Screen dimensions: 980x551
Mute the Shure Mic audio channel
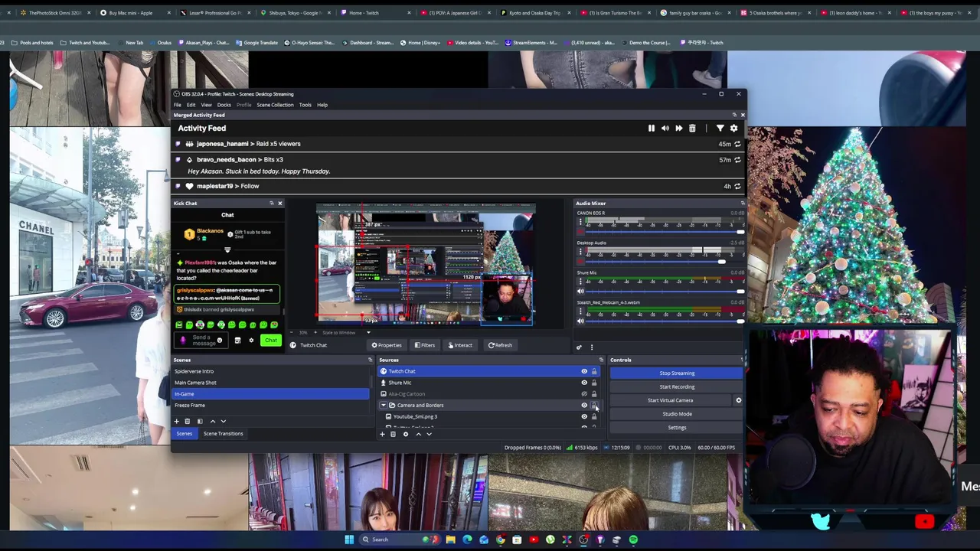coord(580,291)
